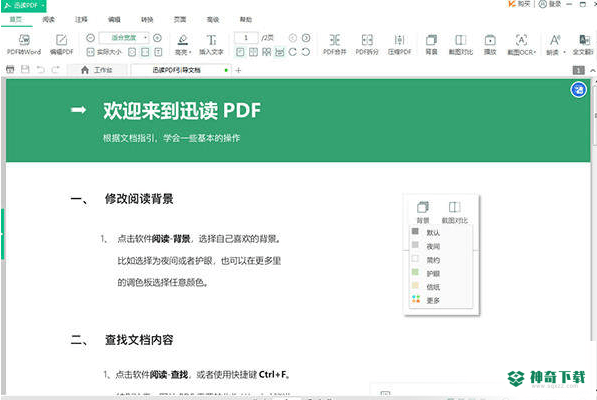Click the blue floating translate button

coord(578,90)
